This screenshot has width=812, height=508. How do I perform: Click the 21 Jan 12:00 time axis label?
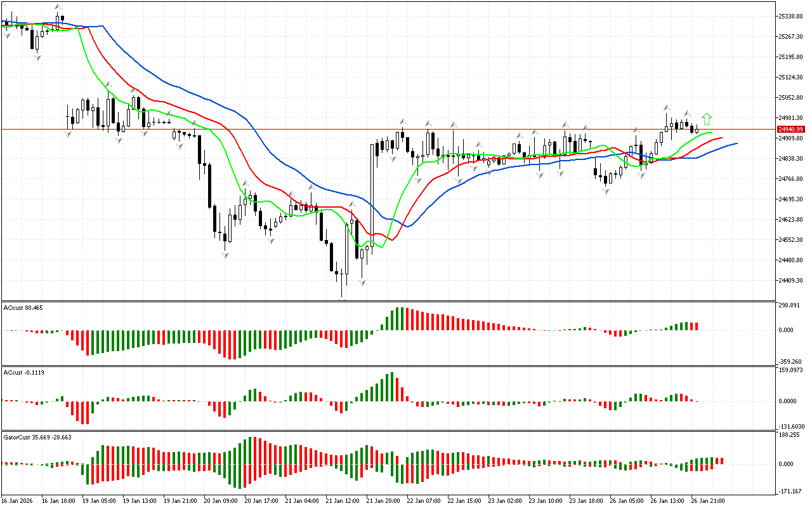(x=342, y=500)
